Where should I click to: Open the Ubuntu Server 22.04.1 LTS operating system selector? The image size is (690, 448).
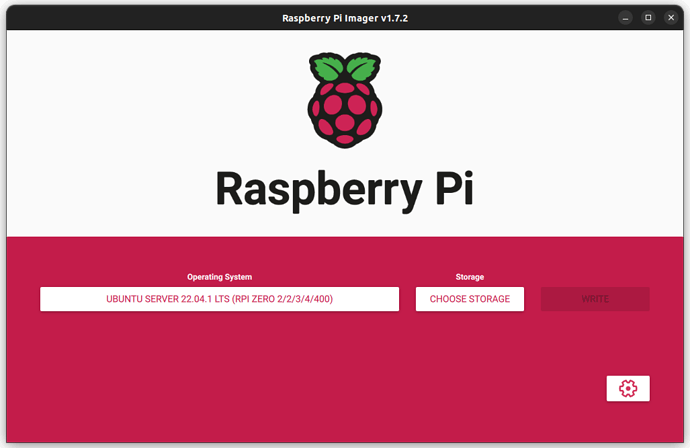click(x=219, y=299)
